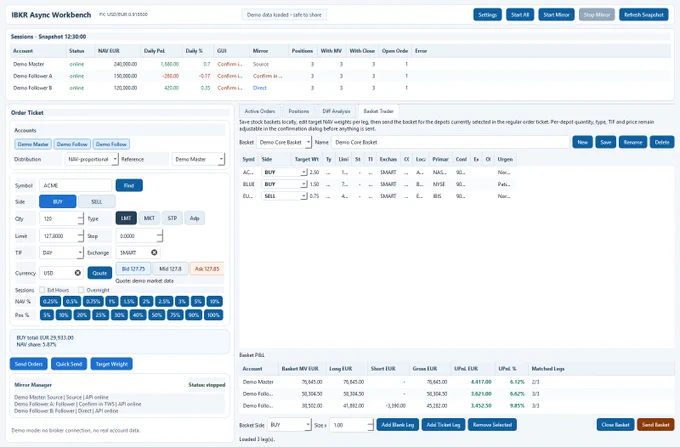
Task: Open the Side dropdown in the BLUE row
Action: (284, 184)
